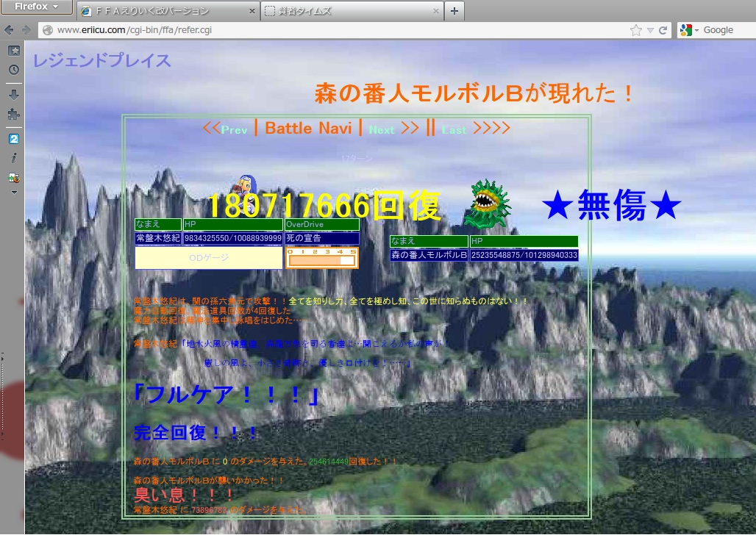Image resolution: width=756 pixels, height=535 pixels.
Task: Expand more sidebar items with down arrow
Action: [14, 193]
